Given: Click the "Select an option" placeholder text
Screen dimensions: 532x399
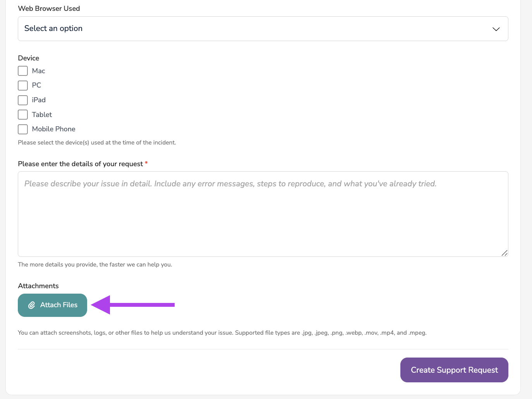Looking at the screenshot, I should point(53,28).
